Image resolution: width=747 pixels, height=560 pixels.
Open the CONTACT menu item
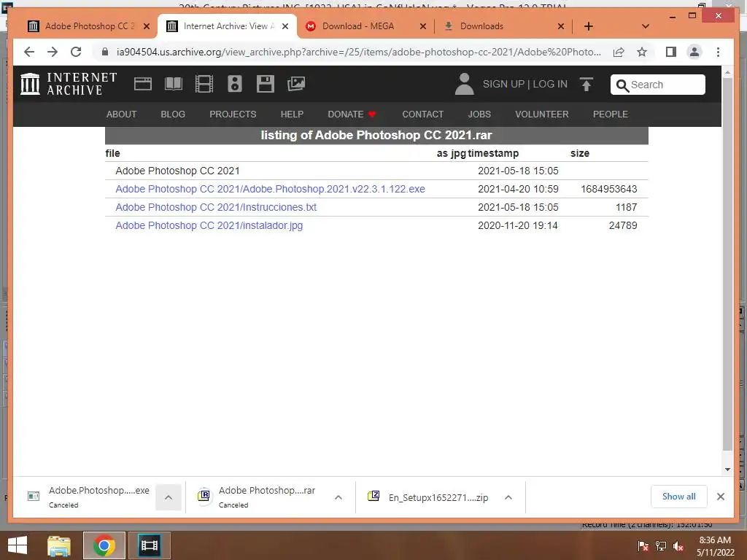422,114
